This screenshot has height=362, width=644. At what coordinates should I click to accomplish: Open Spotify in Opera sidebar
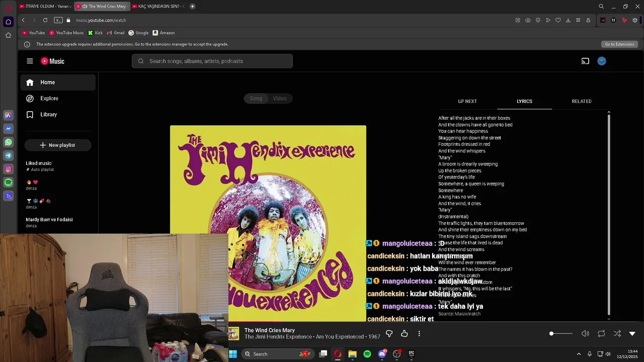pos(8,183)
